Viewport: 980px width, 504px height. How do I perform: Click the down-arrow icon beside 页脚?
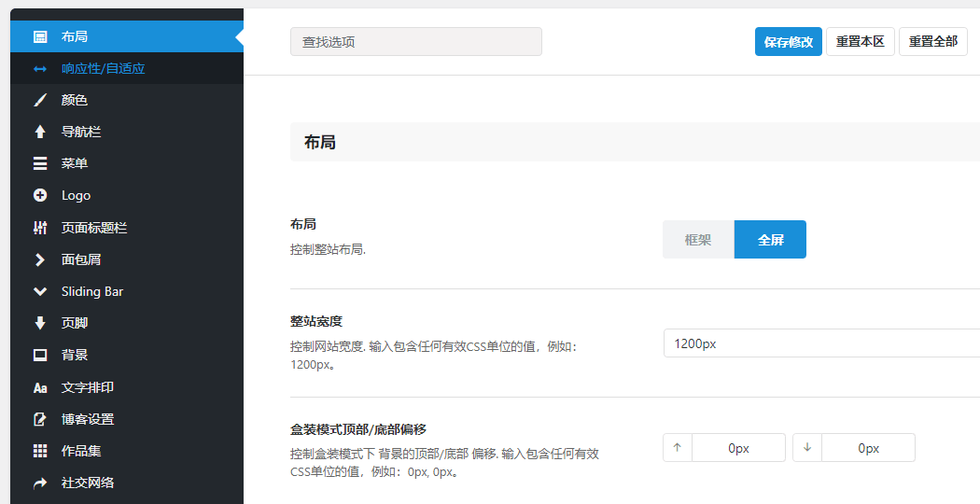(40, 323)
